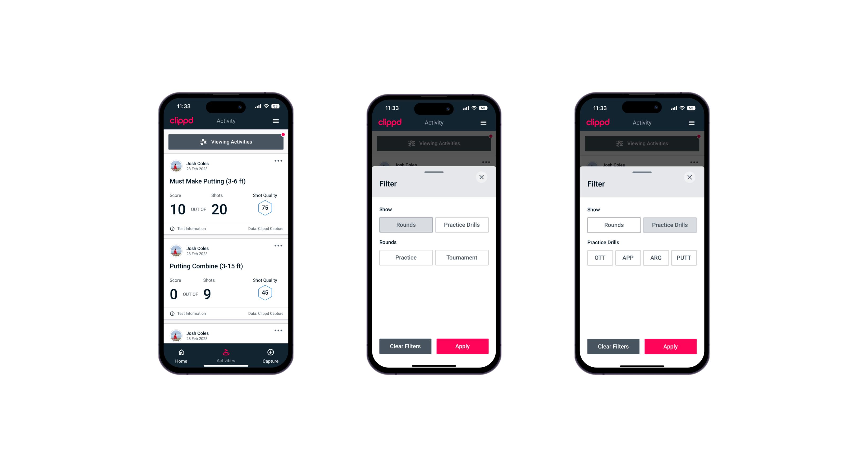Toggle the Practice Drills filter button
868x467 pixels.
pyautogui.click(x=462, y=224)
